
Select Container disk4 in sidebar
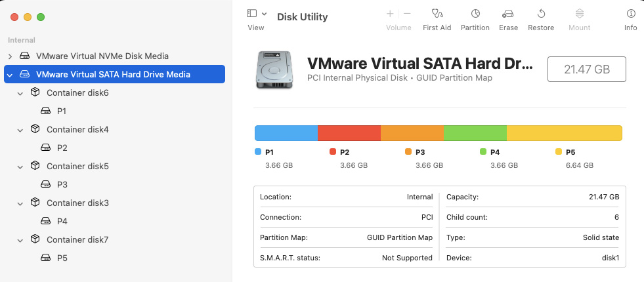pyautogui.click(x=77, y=129)
